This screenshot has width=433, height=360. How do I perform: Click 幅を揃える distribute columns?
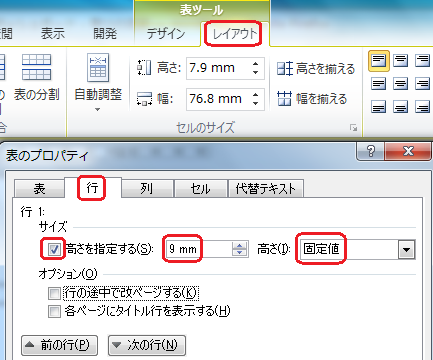click(x=312, y=99)
